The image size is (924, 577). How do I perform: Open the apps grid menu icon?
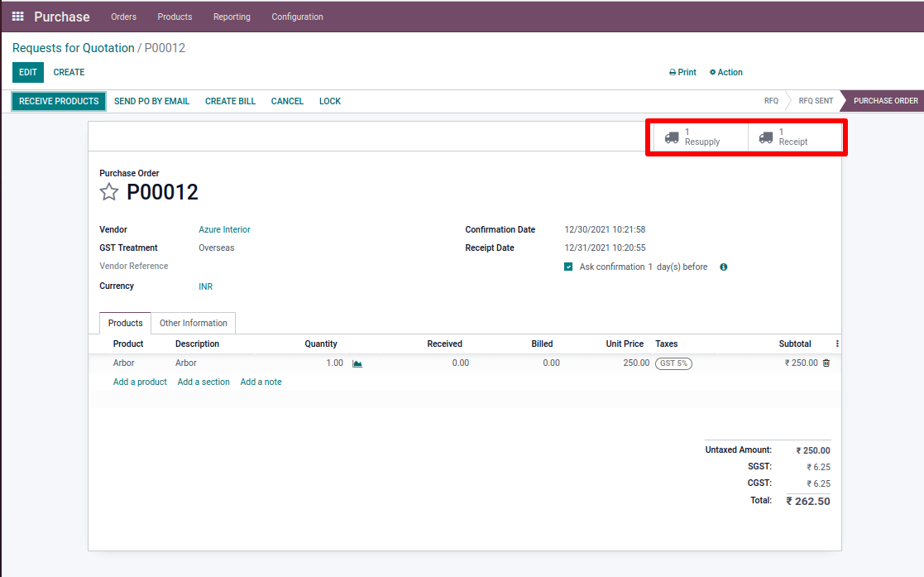coord(17,17)
